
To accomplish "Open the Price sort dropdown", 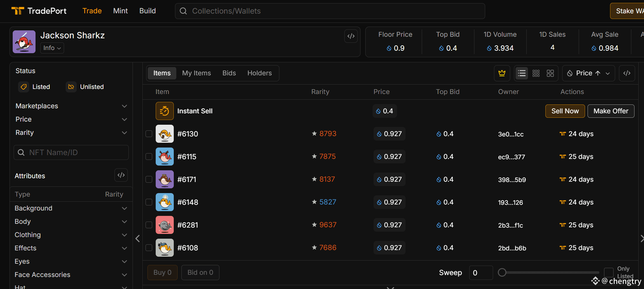I will click(x=588, y=73).
